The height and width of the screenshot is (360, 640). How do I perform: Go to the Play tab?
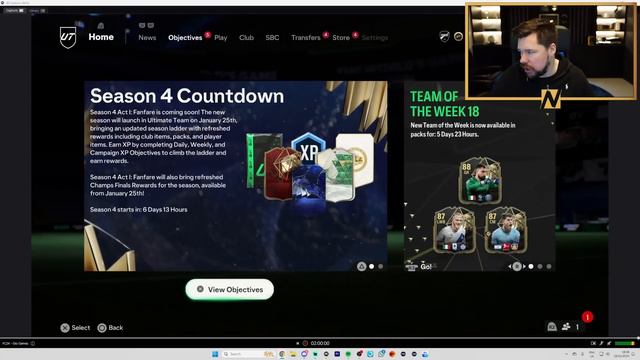[x=220, y=38]
